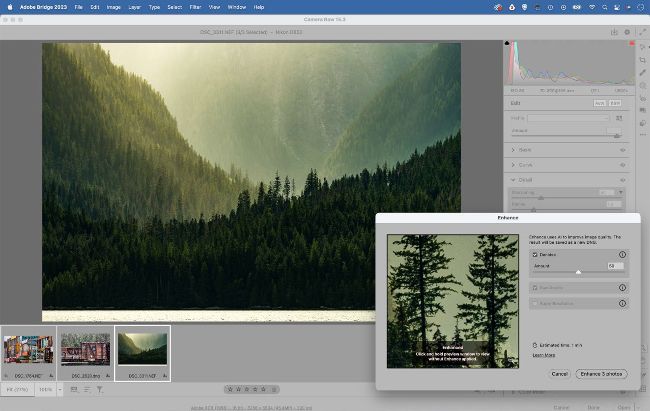Toggle Basic panel visibility eye
The width and height of the screenshot is (650, 411).
[622, 150]
